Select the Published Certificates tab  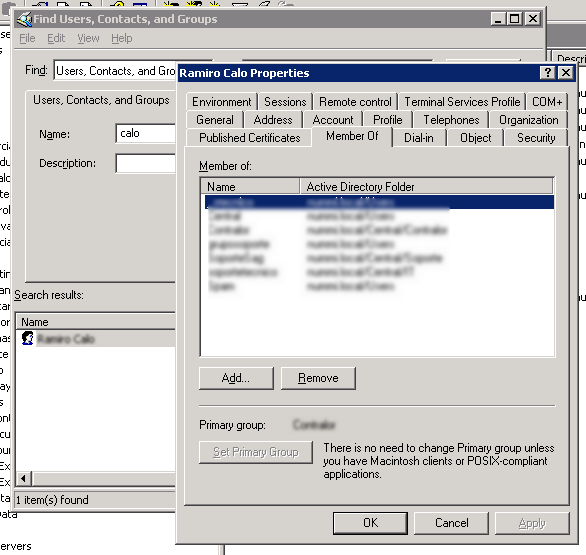point(249,138)
